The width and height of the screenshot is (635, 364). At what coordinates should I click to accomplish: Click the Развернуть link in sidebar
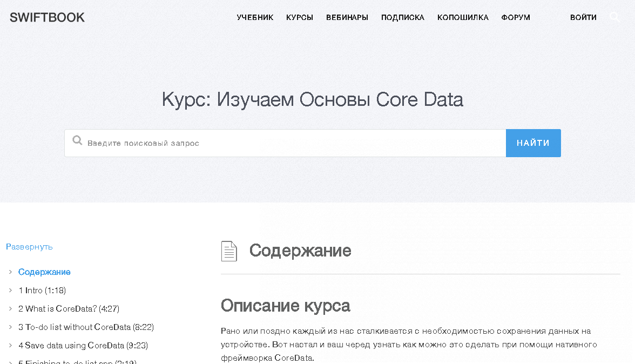(x=29, y=247)
